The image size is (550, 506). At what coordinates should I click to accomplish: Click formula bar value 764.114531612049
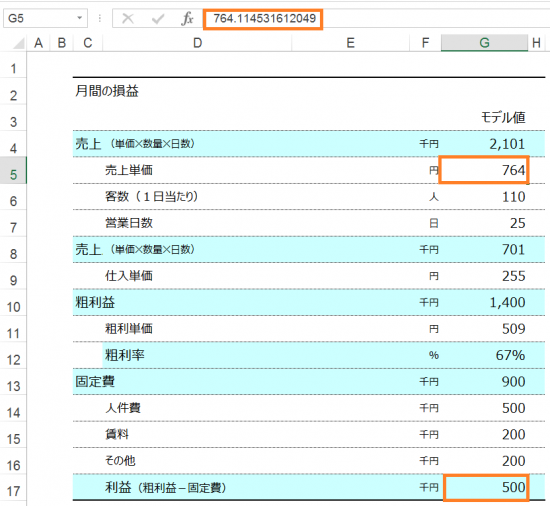[x=264, y=18]
